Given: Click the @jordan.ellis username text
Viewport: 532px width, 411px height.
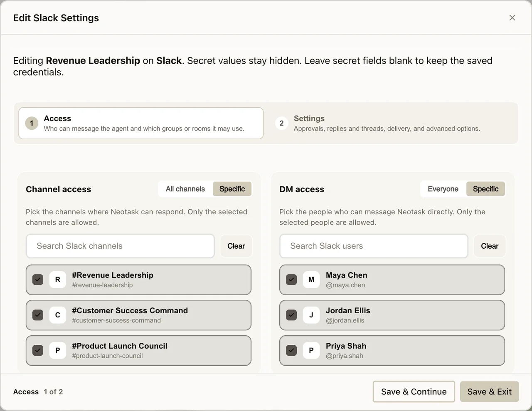Looking at the screenshot, I should click(345, 320).
